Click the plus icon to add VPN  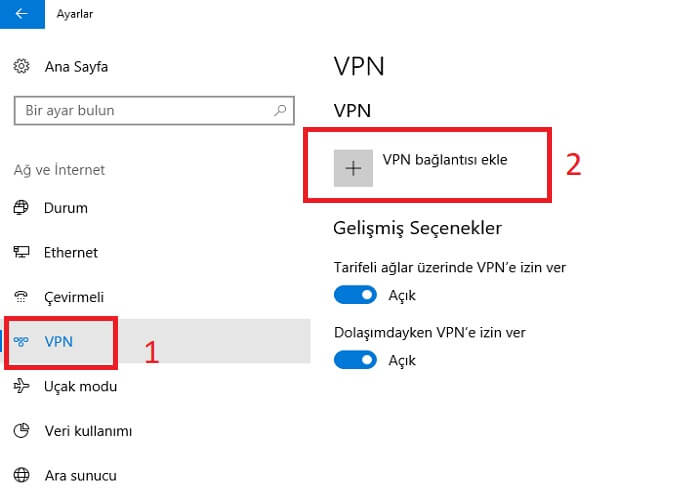pyautogui.click(x=353, y=168)
